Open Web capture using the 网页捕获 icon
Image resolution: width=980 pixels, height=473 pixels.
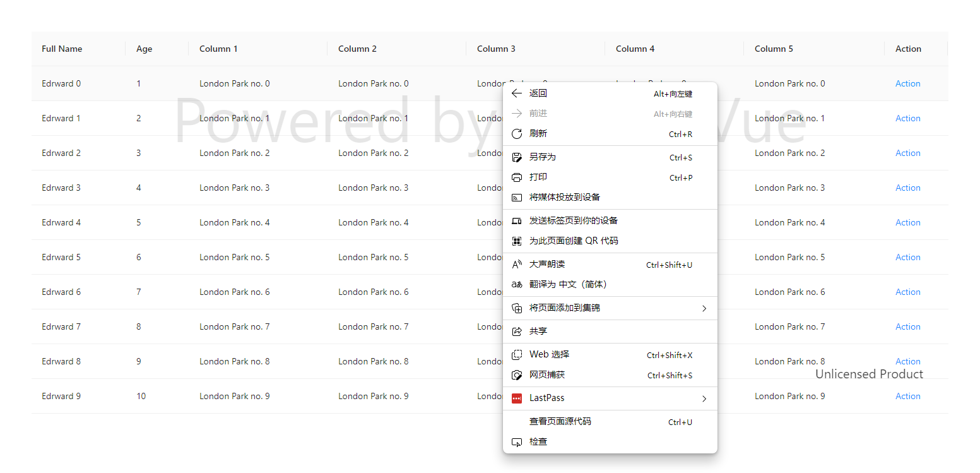tap(517, 374)
